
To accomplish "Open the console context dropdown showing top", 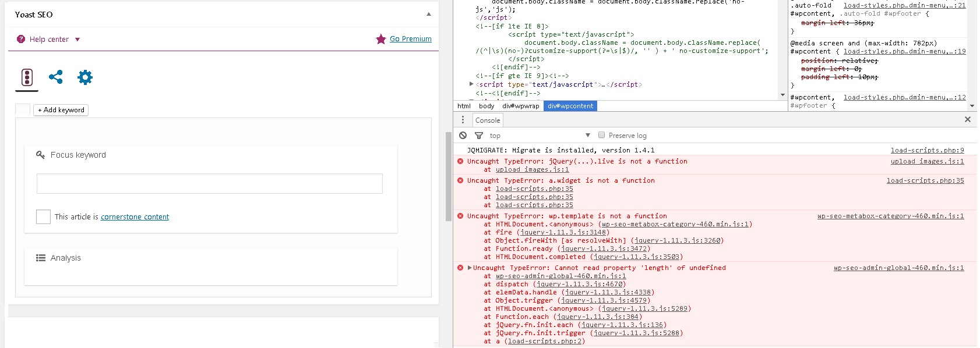I will (x=540, y=136).
